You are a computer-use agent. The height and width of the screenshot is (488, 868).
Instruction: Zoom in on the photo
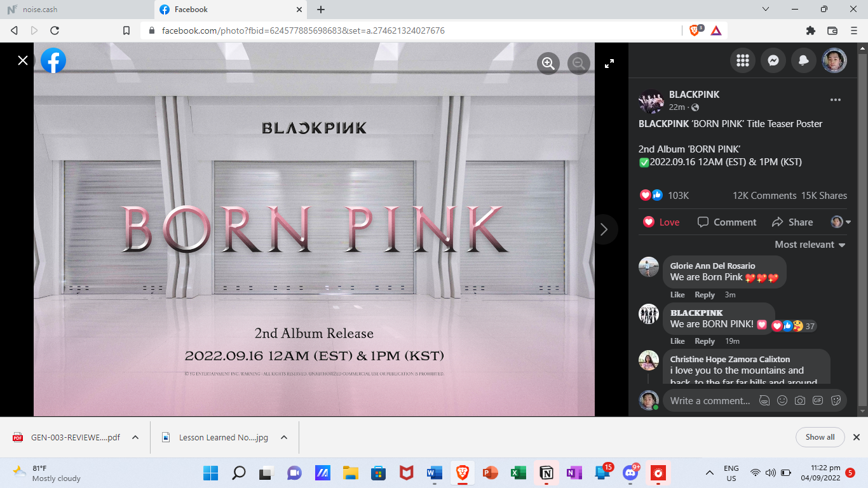(x=548, y=63)
